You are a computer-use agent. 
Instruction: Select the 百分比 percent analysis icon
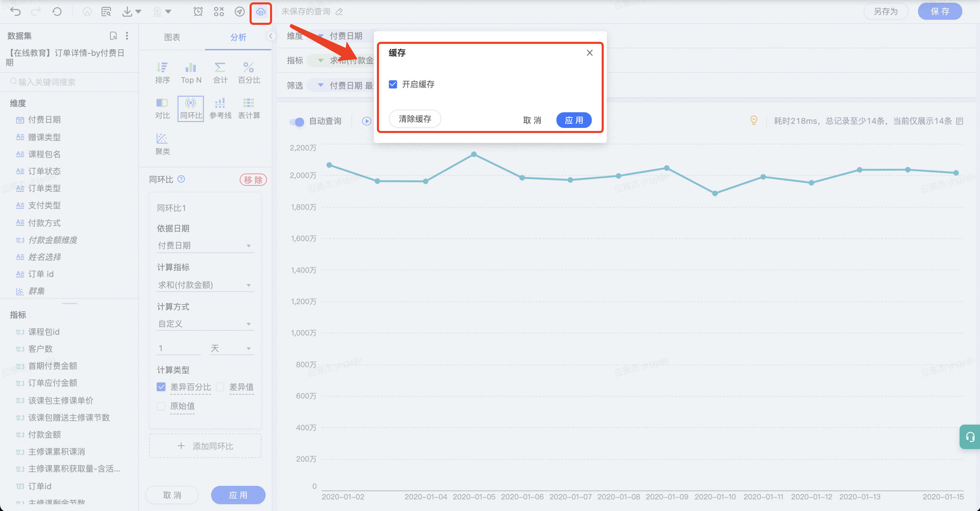tap(249, 72)
